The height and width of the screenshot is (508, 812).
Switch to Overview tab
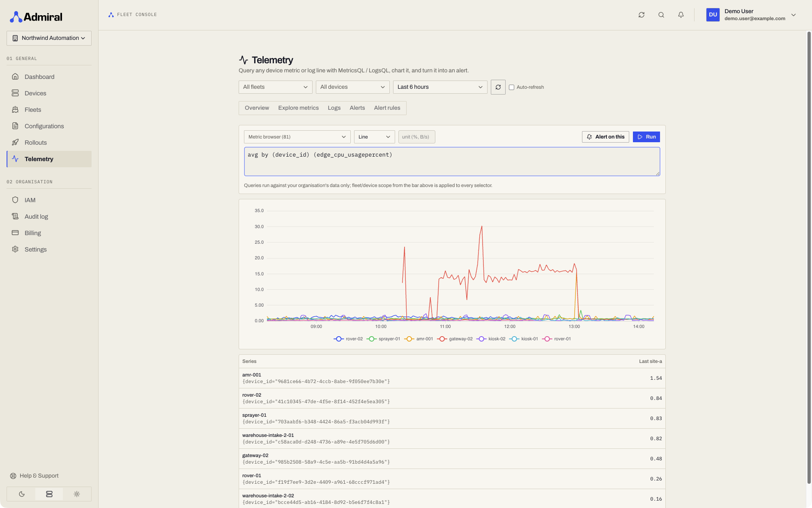point(257,108)
